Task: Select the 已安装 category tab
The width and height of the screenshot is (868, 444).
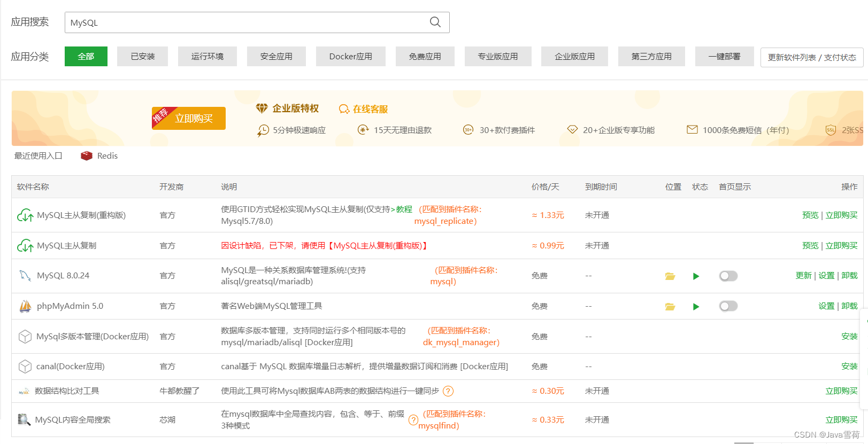Action: point(143,56)
